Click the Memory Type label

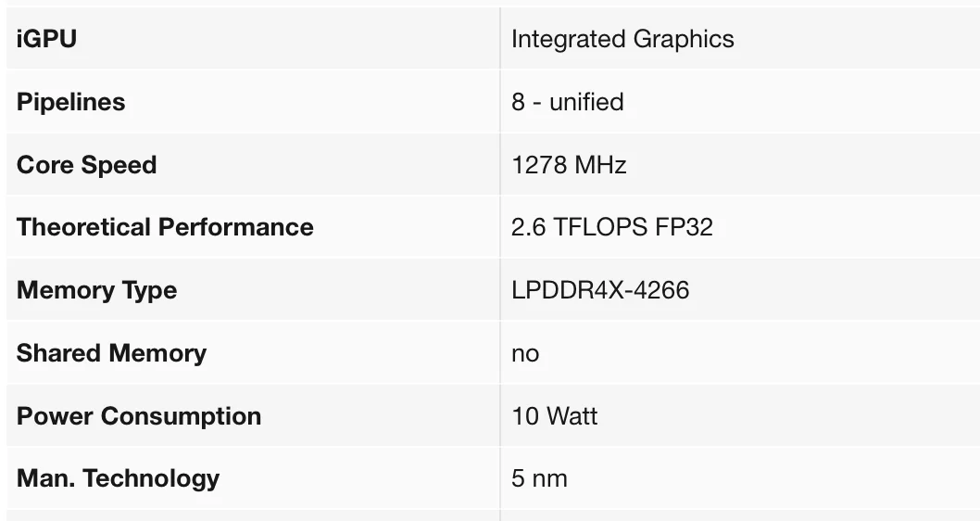(x=96, y=290)
